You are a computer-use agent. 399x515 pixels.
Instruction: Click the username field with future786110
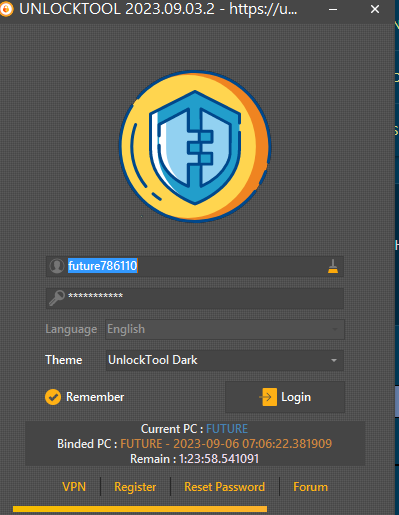(x=195, y=266)
